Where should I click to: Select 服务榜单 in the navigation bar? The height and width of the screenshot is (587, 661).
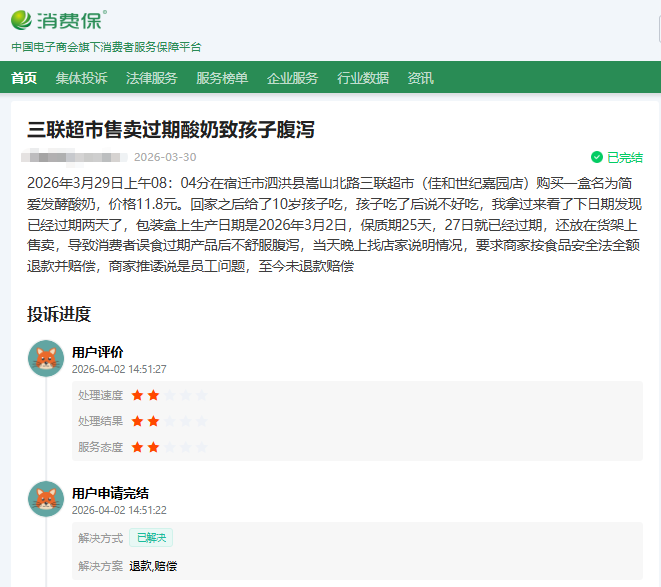(x=222, y=78)
